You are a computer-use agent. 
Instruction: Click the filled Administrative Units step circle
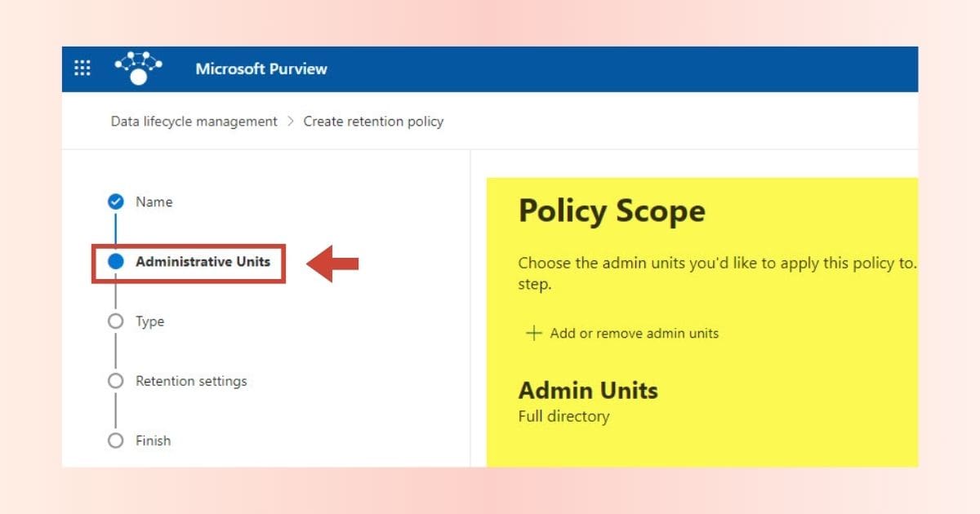click(x=116, y=262)
